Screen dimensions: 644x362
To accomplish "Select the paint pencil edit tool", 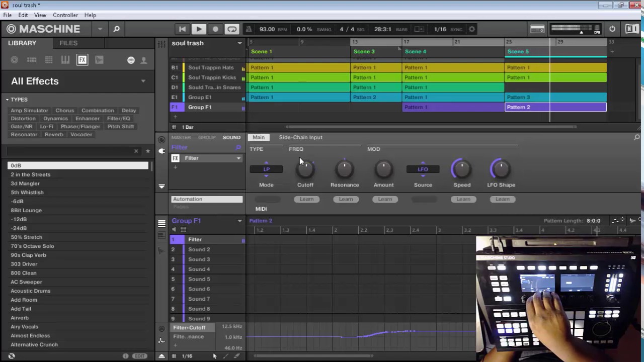I will pyautogui.click(x=225, y=356).
